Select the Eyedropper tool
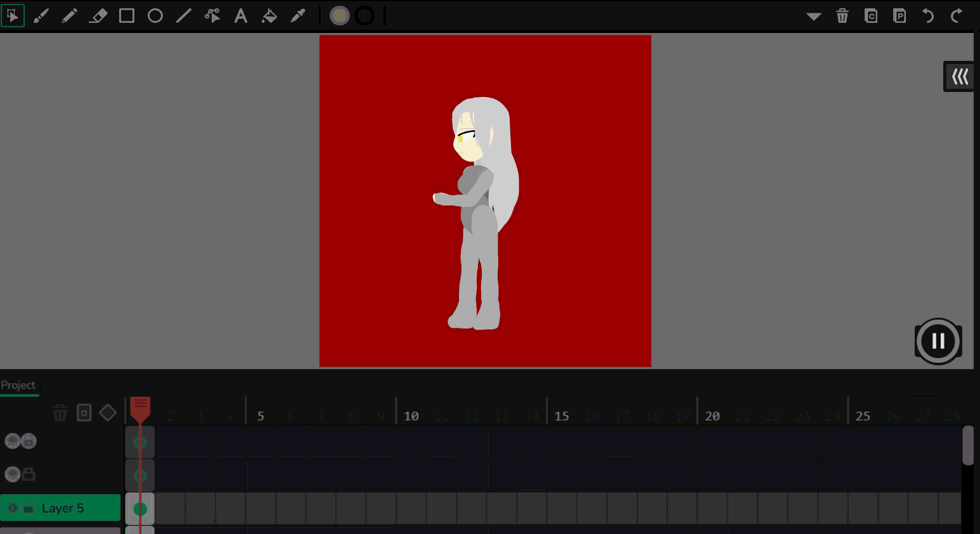 [x=298, y=16]
